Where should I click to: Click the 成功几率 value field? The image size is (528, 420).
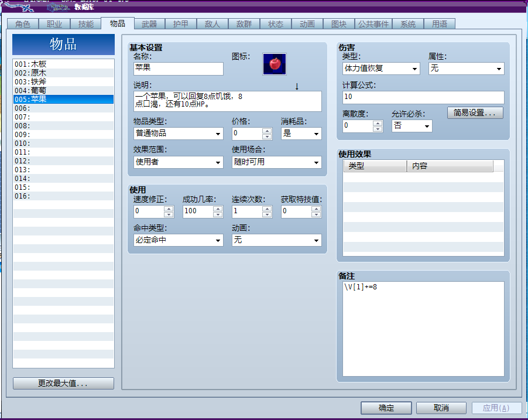pyautogui.click(x=198, y=211)
